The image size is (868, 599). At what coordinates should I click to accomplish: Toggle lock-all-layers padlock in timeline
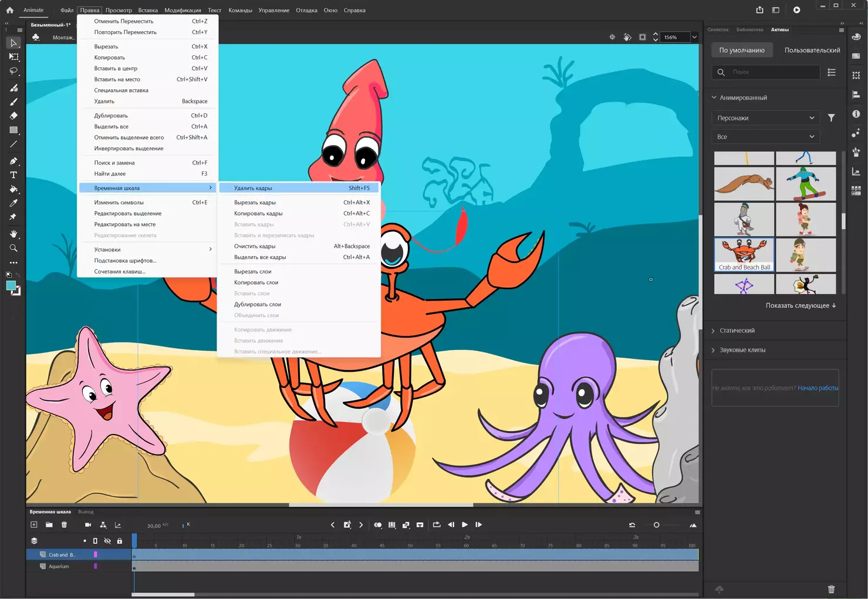pyautogui.click(x=120, y=541)
